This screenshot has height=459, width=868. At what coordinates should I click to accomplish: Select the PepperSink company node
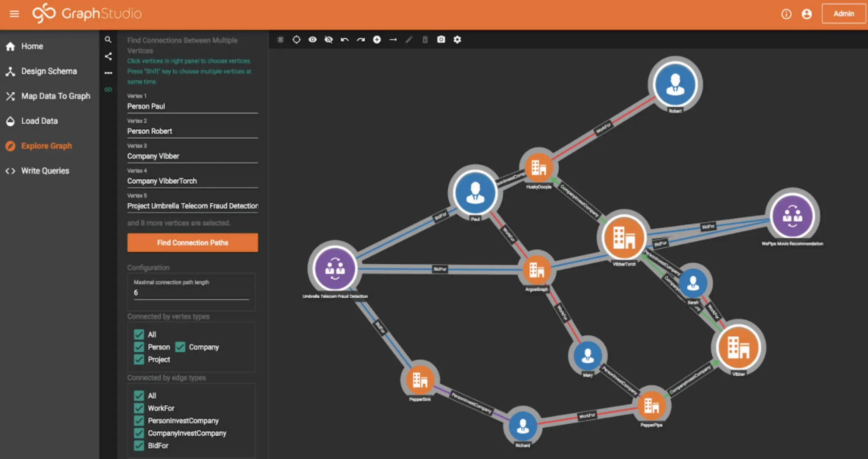pos(420,379)
